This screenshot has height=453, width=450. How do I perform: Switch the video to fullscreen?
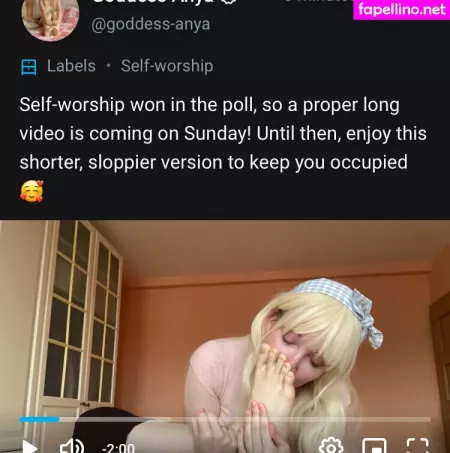(x=418, y=446)
